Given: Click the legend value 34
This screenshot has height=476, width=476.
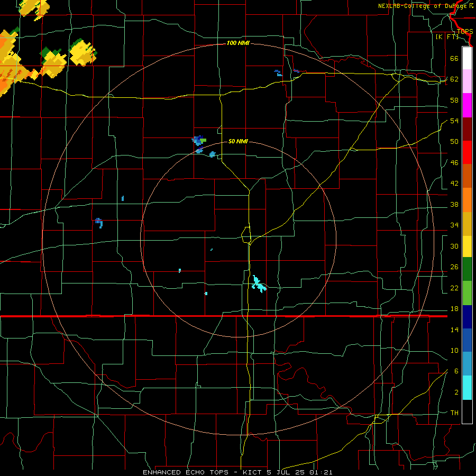Looking at the screenshot, I should click(x=454, y=225).
